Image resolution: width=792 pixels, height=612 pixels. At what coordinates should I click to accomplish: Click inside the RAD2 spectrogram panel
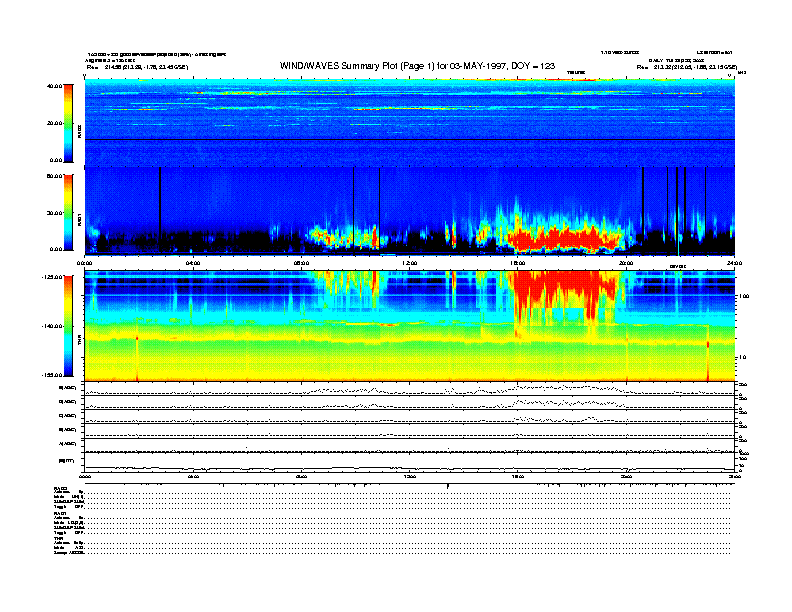(410, 122)
